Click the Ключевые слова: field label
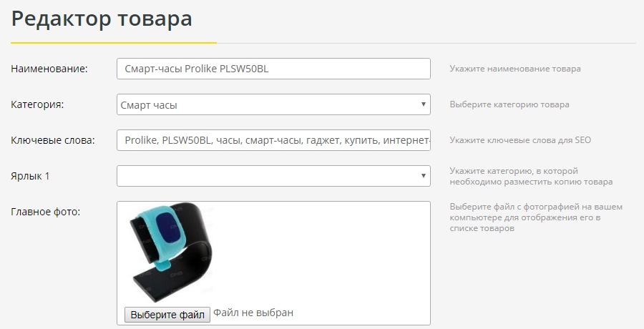 pos(53,140)
